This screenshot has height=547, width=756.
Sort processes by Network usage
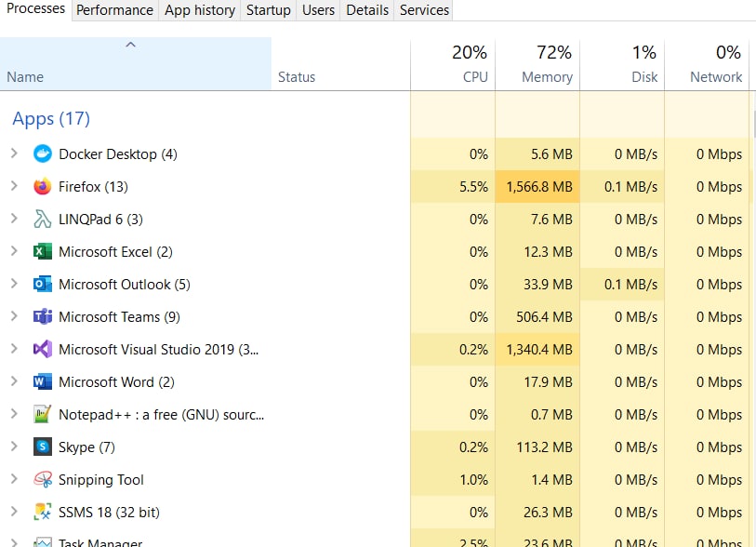707,63
